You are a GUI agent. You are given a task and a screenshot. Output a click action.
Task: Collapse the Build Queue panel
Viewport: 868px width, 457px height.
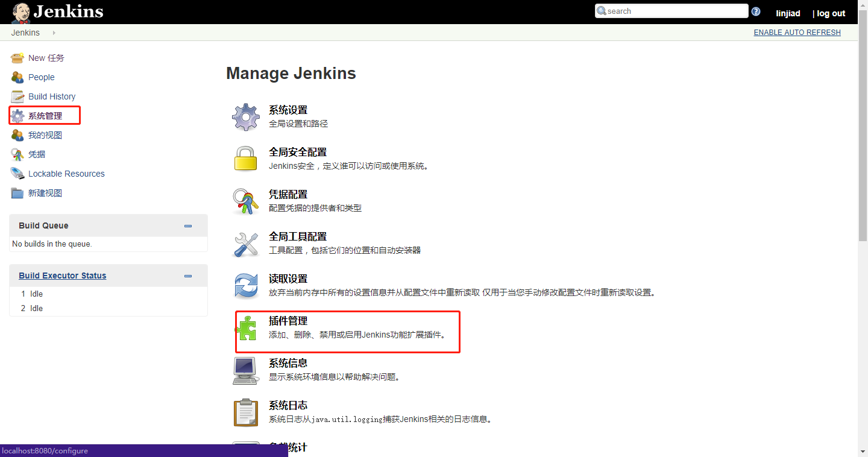click(188, 226)
